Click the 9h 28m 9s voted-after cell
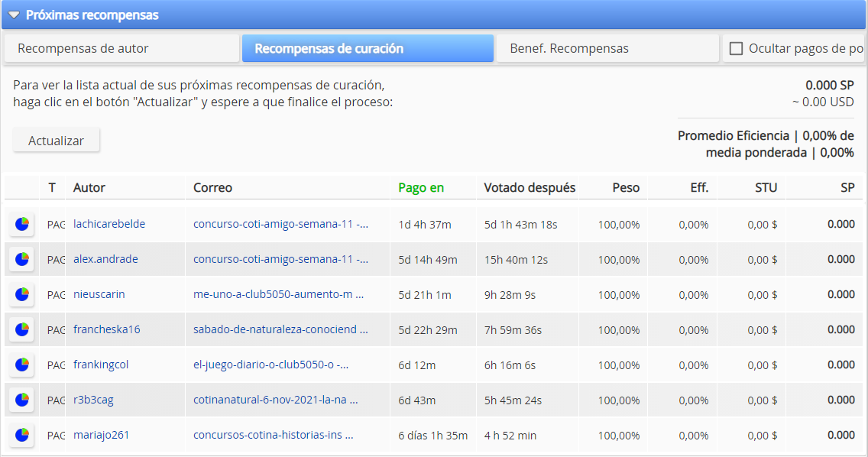 [x=510, y=295]
